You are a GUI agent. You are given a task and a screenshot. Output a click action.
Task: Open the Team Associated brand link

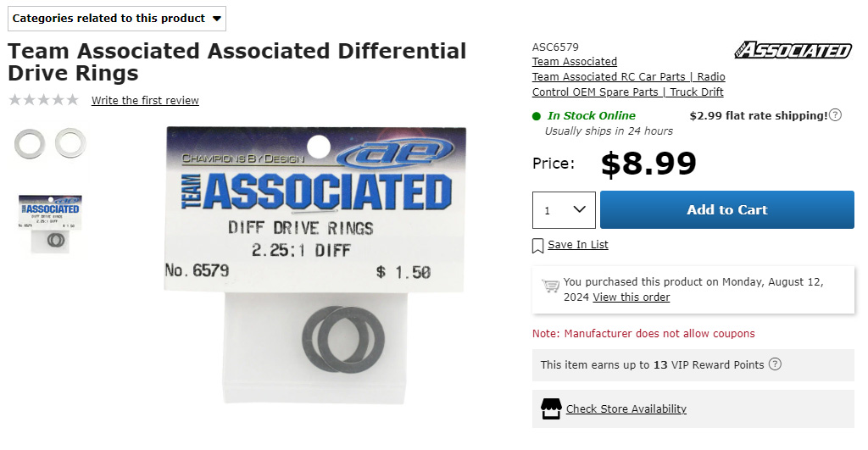point(575,61)
